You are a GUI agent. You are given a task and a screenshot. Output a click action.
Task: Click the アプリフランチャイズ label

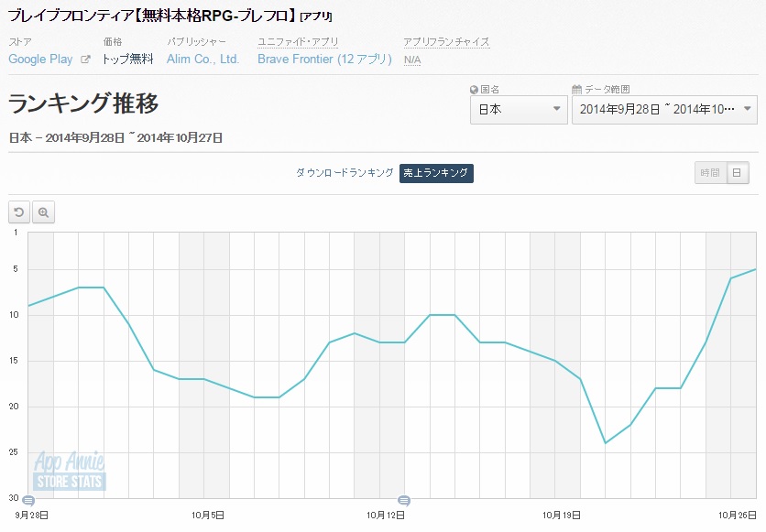[446, 42]
